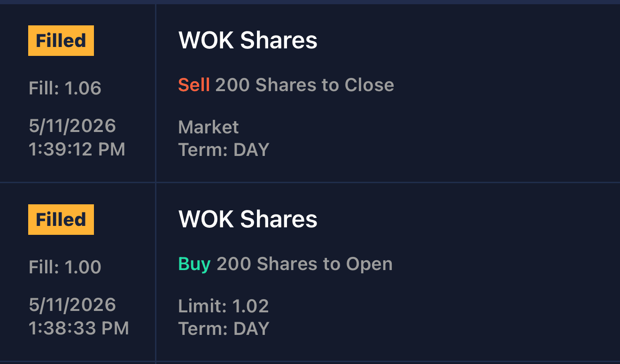Screen dimensions: 620x364
Task: Select the green Buy label
Action: tap(194, 264)
